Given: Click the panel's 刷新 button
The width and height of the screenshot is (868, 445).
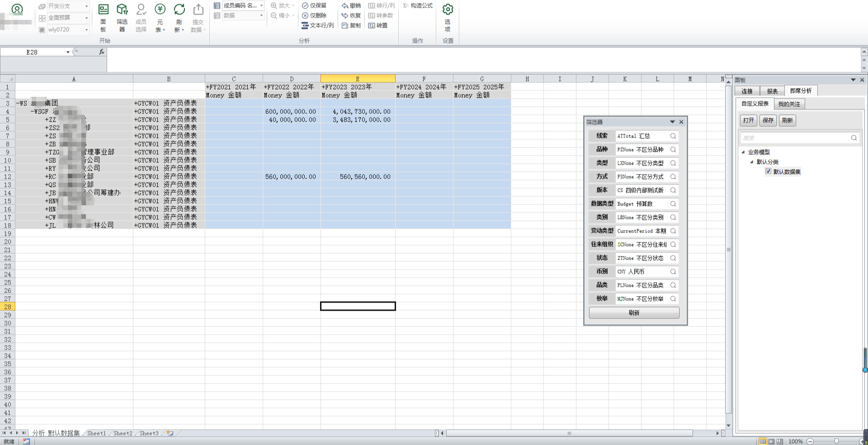Looking at the screenshot, I should [x=787, y=120].
